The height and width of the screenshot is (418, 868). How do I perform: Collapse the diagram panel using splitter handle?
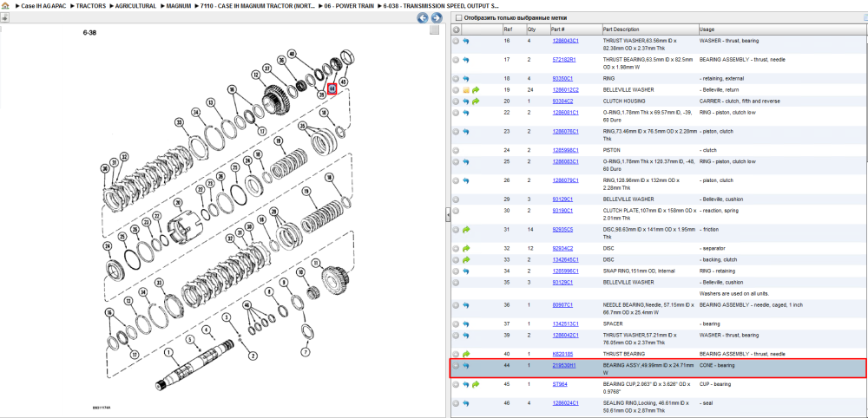(x=448, y=216)
